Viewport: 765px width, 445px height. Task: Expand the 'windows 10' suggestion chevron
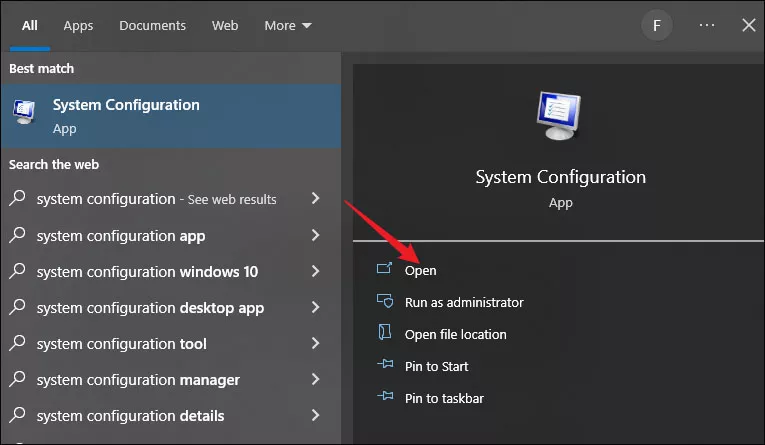coord(316,271)
